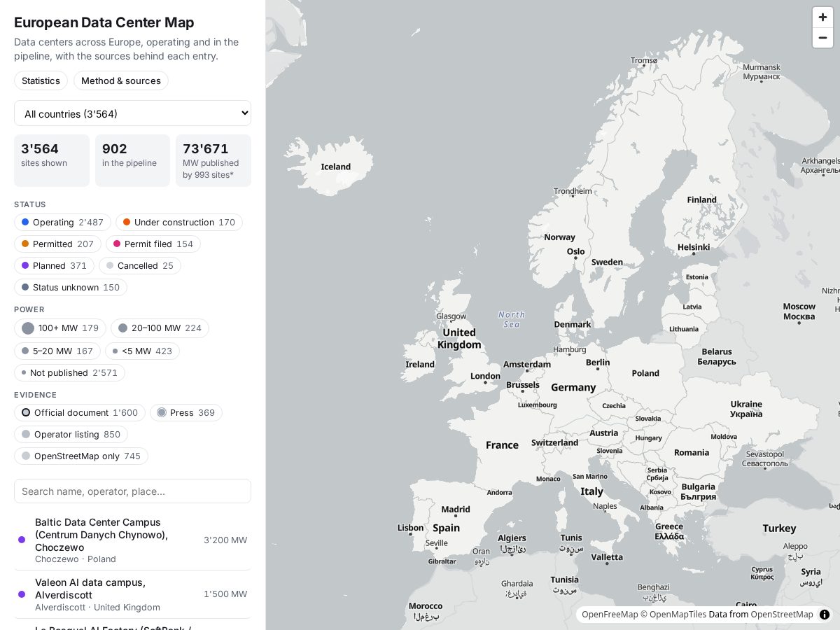Viewport: 840px width, 630px height.
Task: Toggle the 20–100 MW power filter
Action: coord(160,328)
